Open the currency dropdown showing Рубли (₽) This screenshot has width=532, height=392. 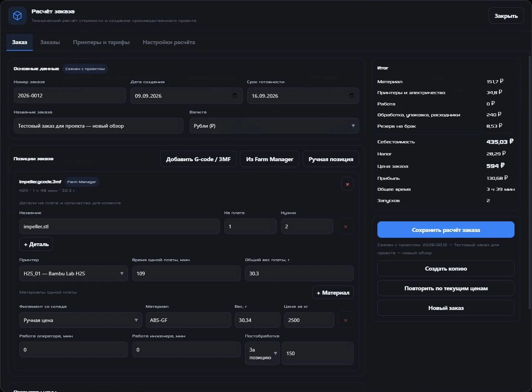274,126
